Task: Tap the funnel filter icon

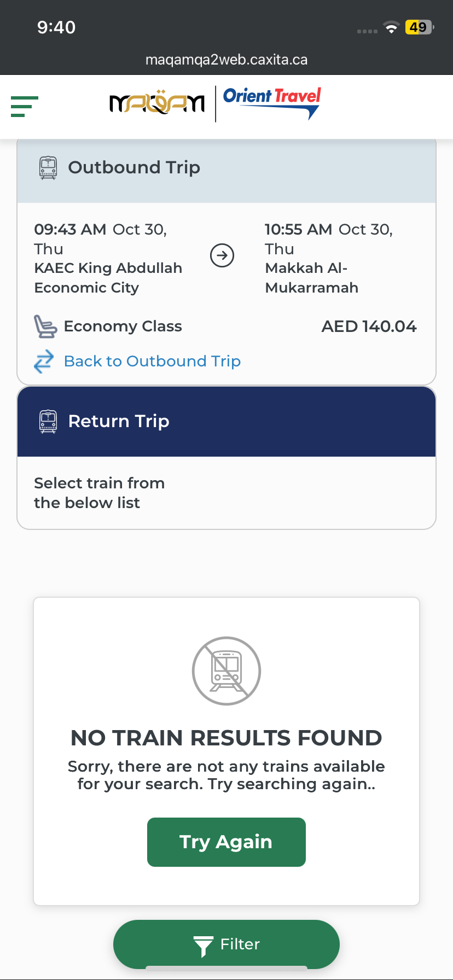Action: tap(203, 946)
